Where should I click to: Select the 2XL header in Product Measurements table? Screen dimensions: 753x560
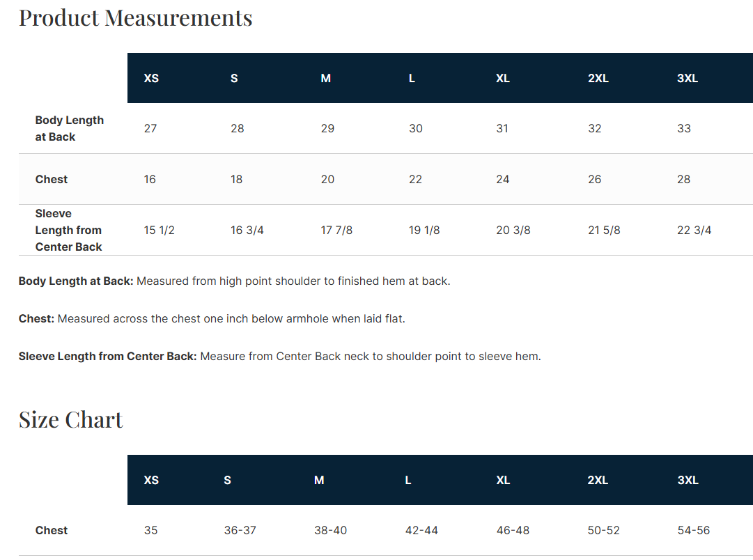click(x=598, y=78)
